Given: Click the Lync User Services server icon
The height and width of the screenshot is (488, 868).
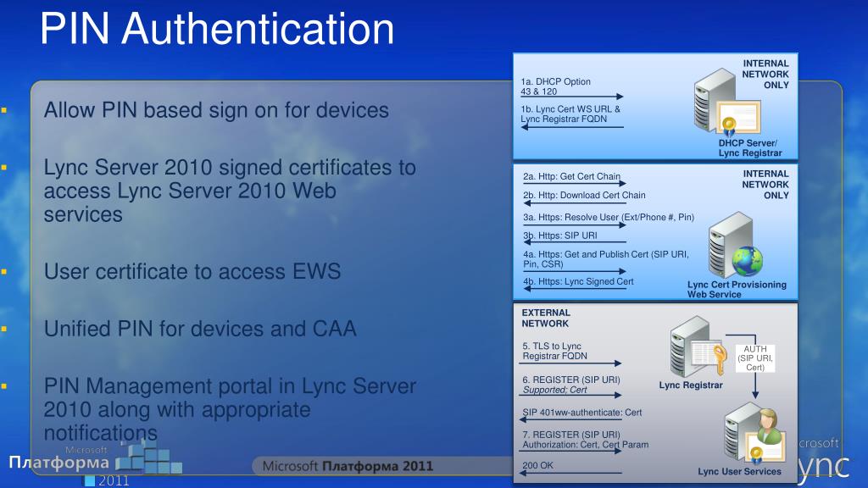Looking at the screenshot, I should (755, 433).
